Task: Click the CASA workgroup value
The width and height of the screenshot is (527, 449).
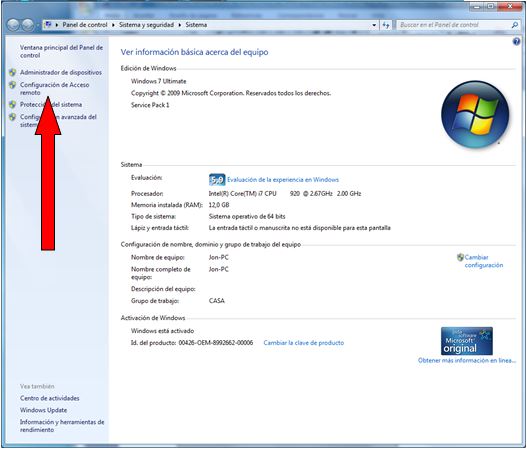Action: point(216,301)
